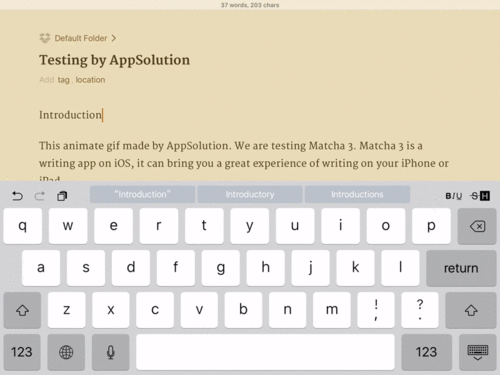Tap the p key
Screen dimensions: 500x375
click(431, 226)
